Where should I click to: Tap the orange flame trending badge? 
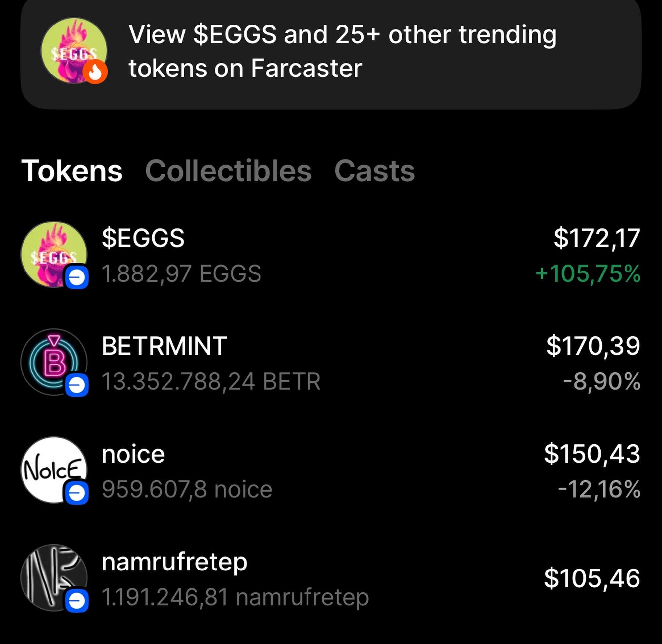click(95, 72)
